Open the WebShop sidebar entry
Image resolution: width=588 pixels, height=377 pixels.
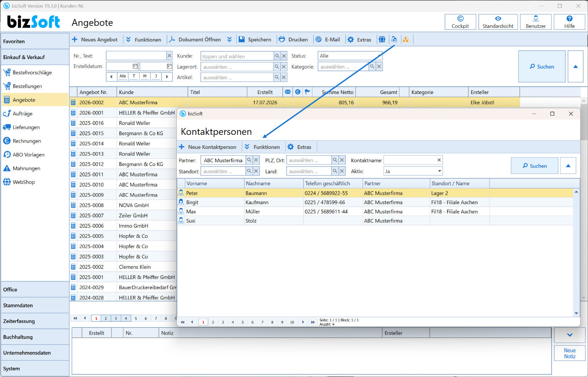[34, 182]
